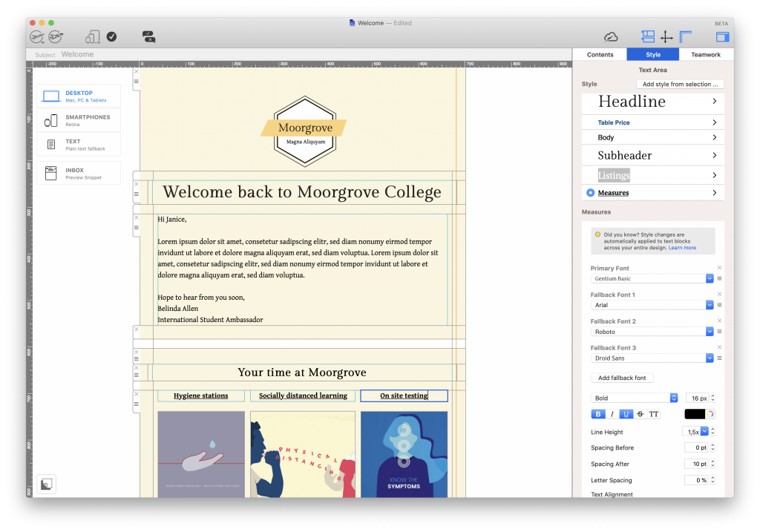The height and width of the screenshot is (532, 760).
Task: Expand the Headline style chevron
Action: pyautogui.click(x=715, y=101)
